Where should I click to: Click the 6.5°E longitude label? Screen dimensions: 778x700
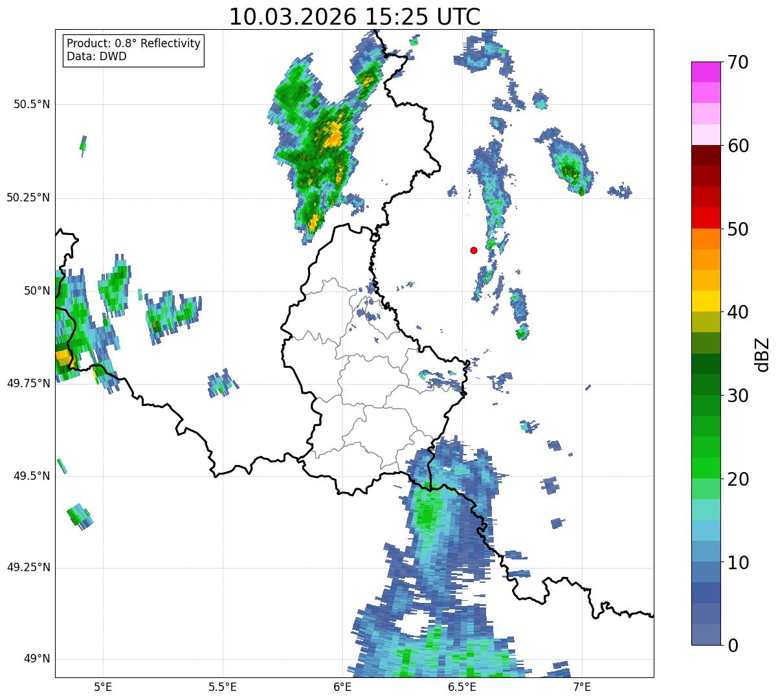tap(462, 686)
